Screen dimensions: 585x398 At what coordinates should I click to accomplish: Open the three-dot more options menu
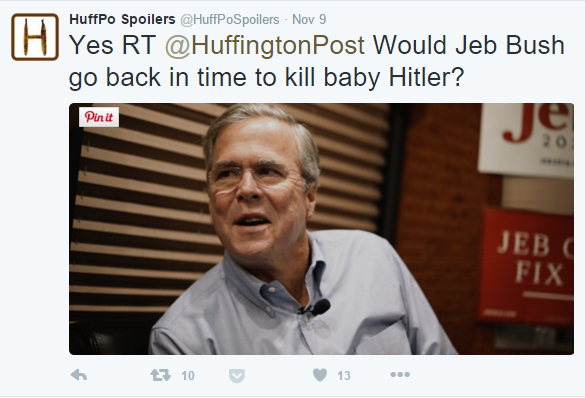click(400, 375)
